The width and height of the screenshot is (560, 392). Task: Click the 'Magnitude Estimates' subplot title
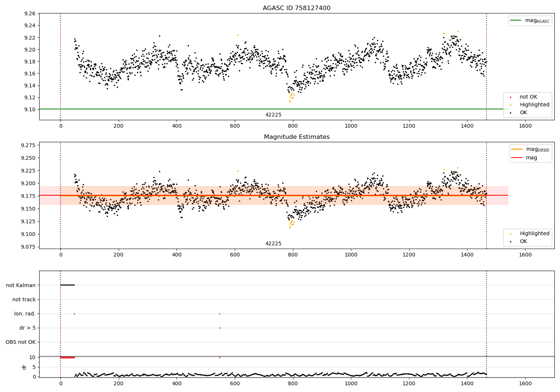(296, 137)
